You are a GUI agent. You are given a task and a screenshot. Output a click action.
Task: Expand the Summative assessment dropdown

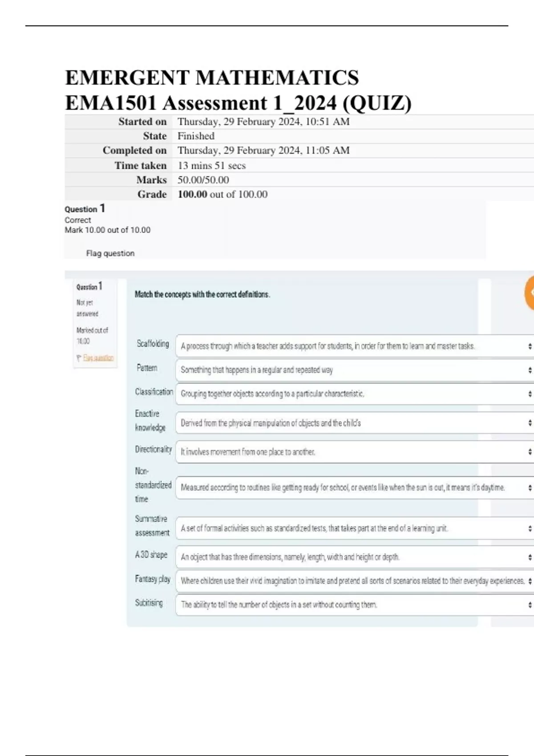354,528
